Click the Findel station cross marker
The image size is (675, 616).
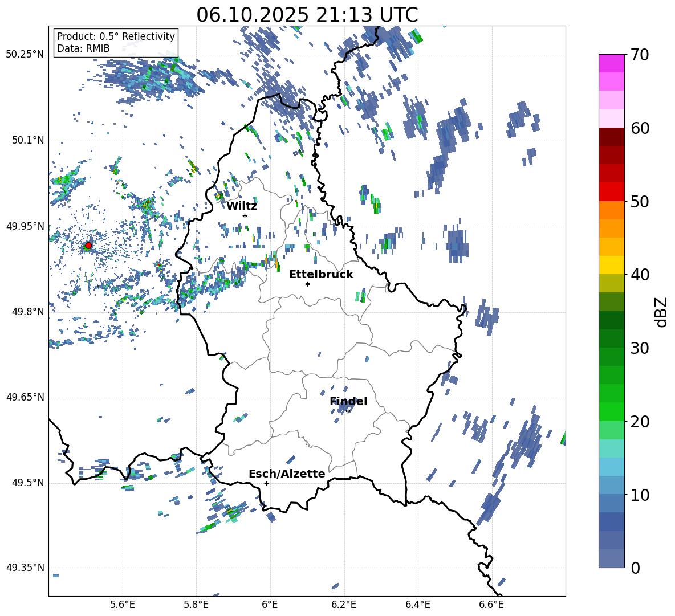coord(348,411)
